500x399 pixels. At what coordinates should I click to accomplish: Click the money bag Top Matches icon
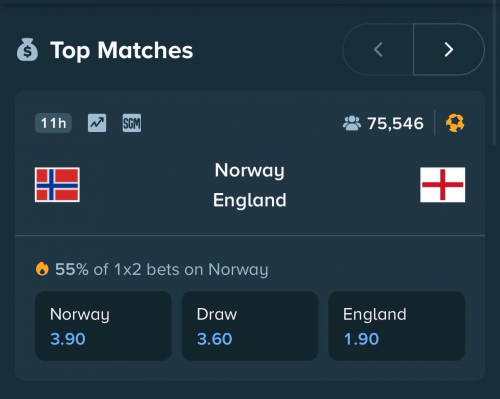point(27,50)
